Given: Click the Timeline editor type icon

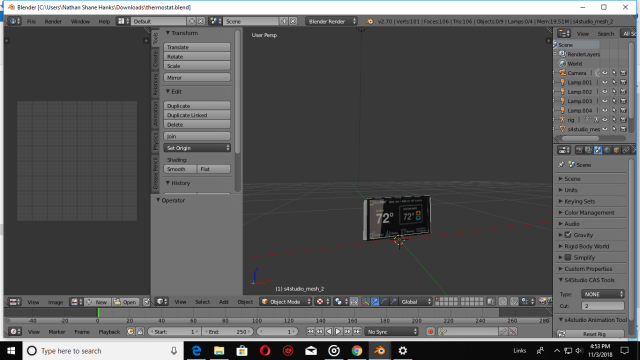Looking at the screenshot, I should 15,332.
